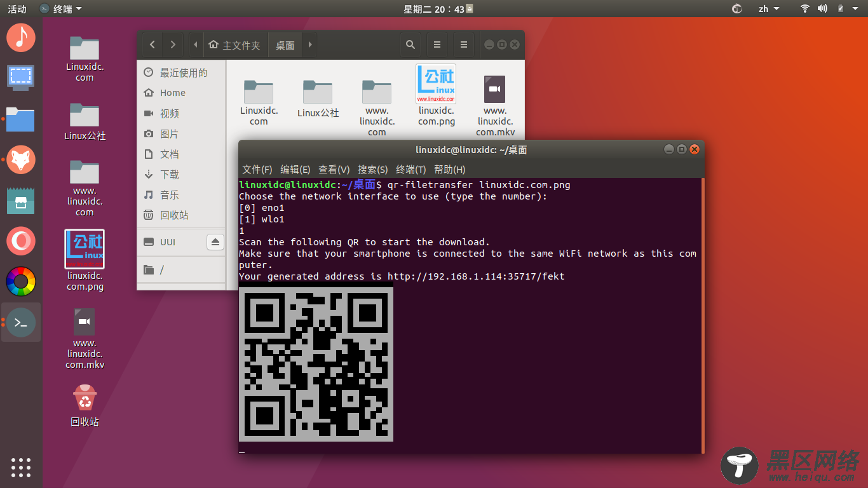The height and width of the screenshot is (488, 868).
Task: Select www.linuxidc.com.mkv in Files window
Action: coord(495,105)
